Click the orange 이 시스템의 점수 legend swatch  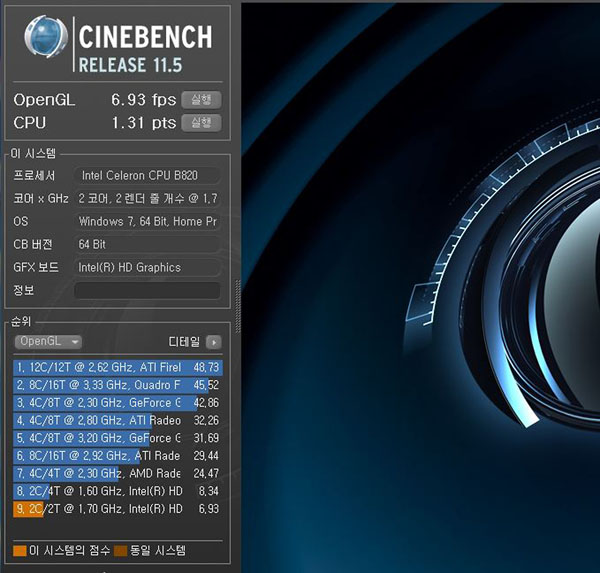coord(20,551)
